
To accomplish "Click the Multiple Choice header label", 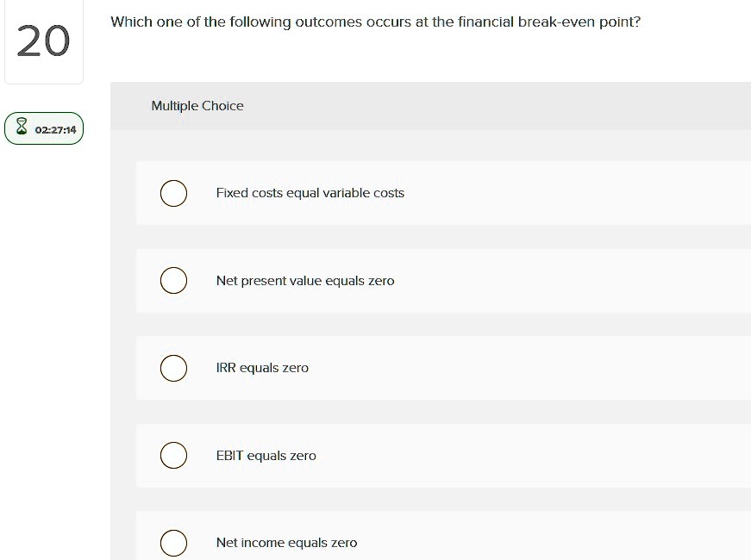I will 197,105.
